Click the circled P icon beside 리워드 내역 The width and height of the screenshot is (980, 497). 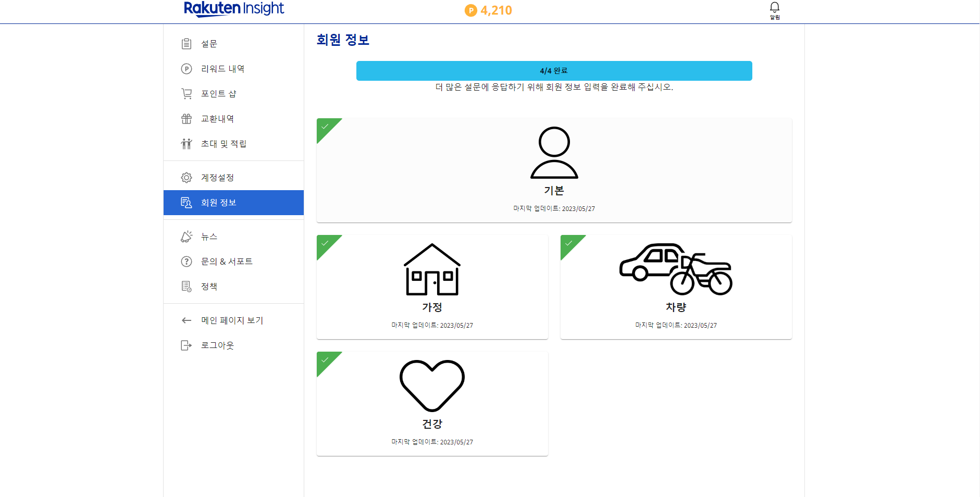187,69
